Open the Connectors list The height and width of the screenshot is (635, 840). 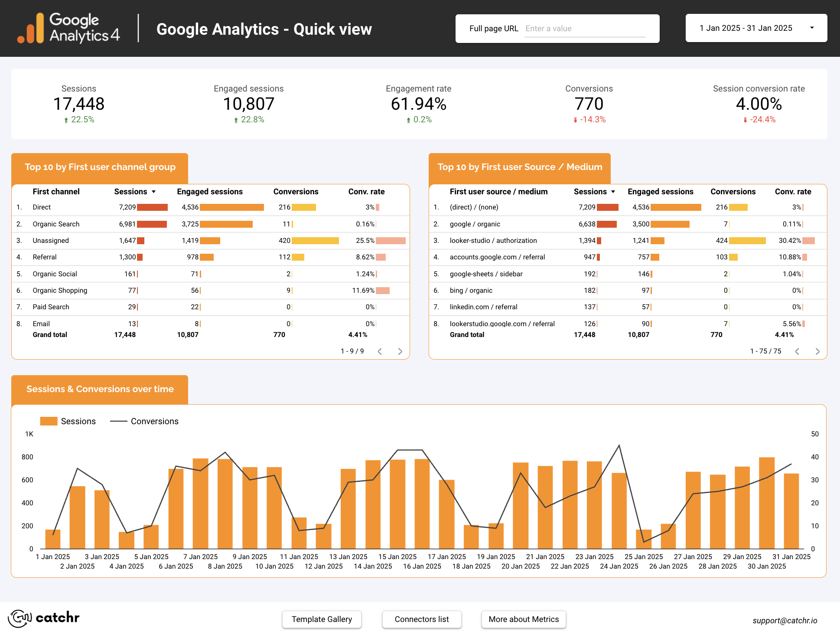pos(421,619)
